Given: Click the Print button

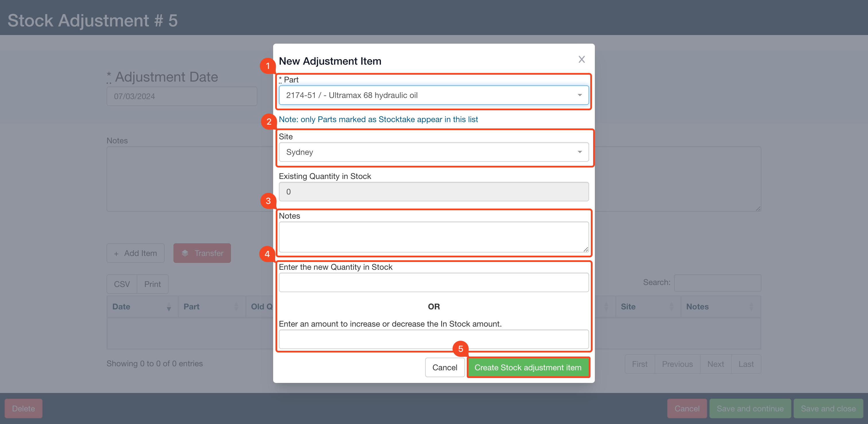Looking at the screenshot, I should pyautogui.click(x=152, y=284).
